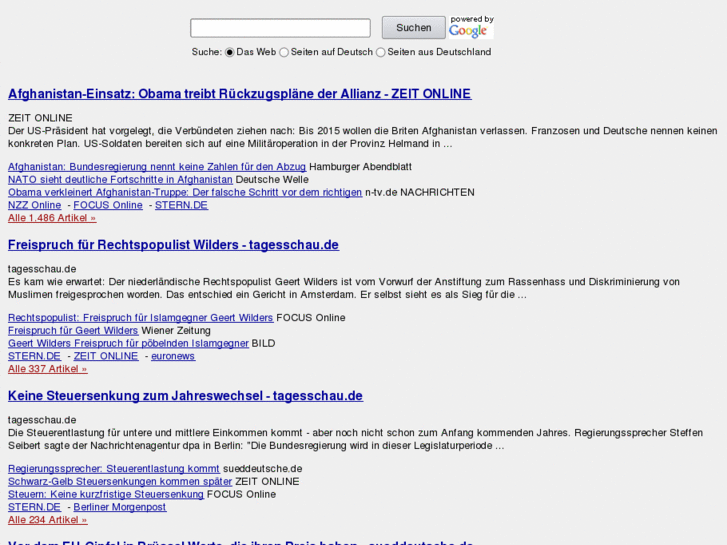Show Alle 337 Artikel
Viewport: 727px width, 545px height.
click(47, 369)
